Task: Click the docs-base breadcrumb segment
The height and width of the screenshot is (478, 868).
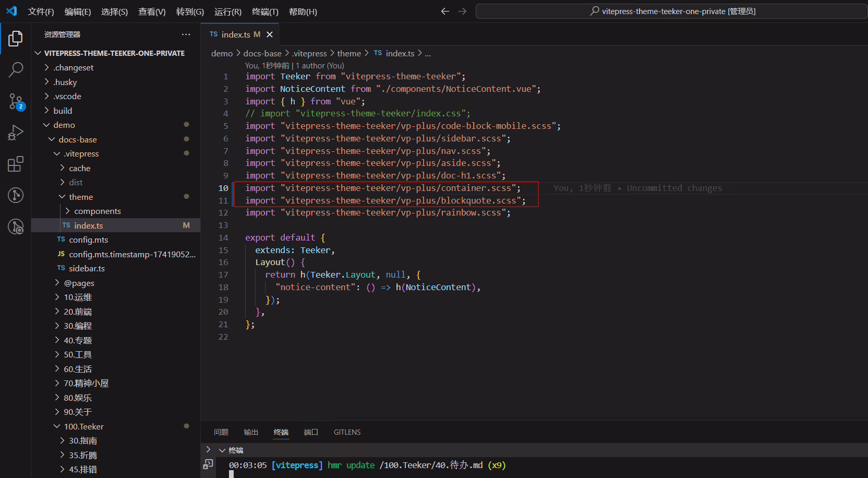Action: click(x=262, y=53)
